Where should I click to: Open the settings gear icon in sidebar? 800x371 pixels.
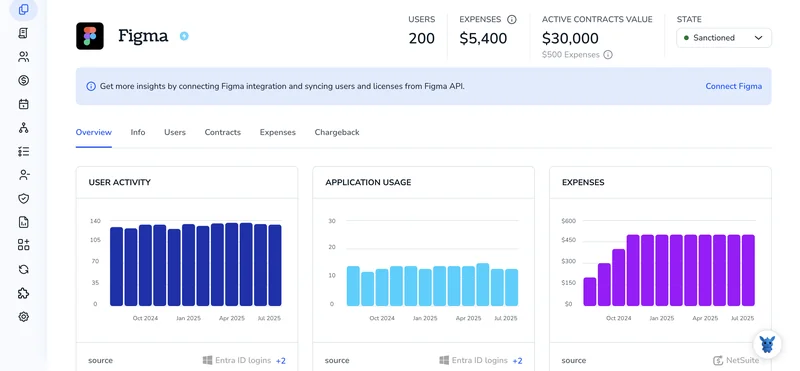point(23,317)
